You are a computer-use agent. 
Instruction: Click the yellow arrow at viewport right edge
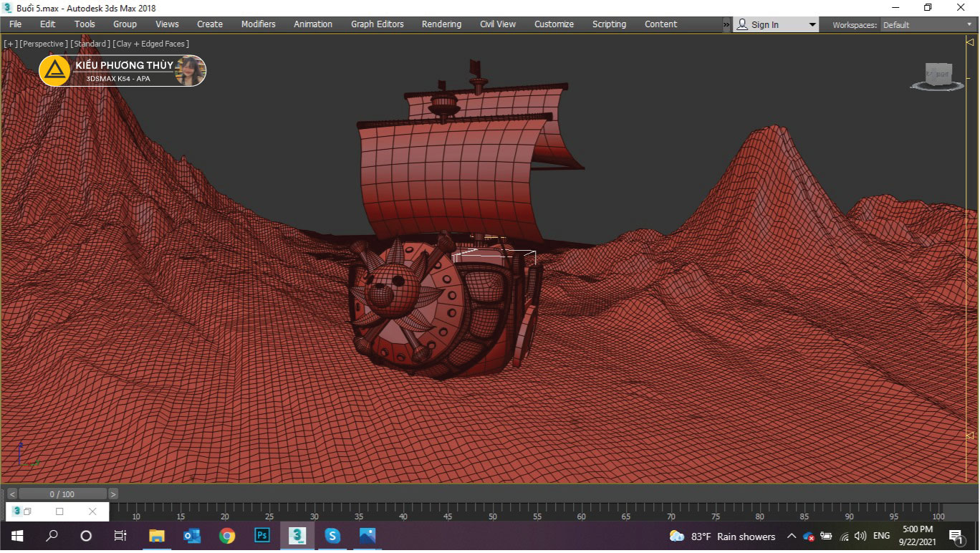970,43
